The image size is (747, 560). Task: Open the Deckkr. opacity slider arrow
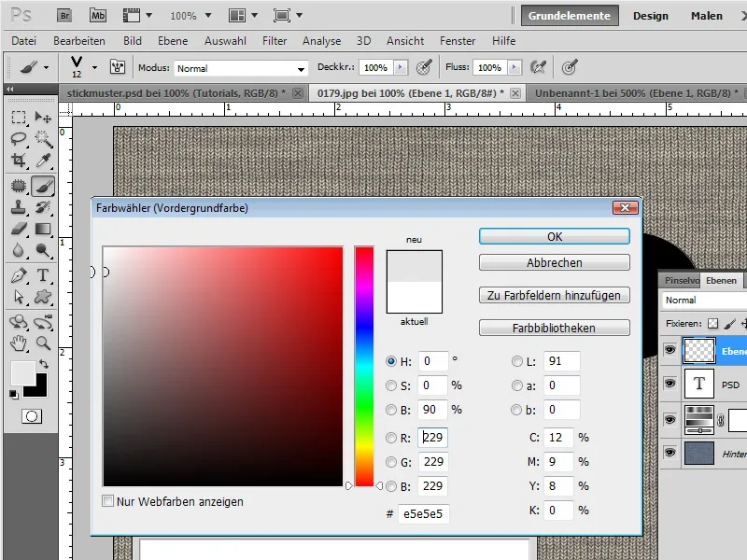pyautogui.click(x=401, y=67)
